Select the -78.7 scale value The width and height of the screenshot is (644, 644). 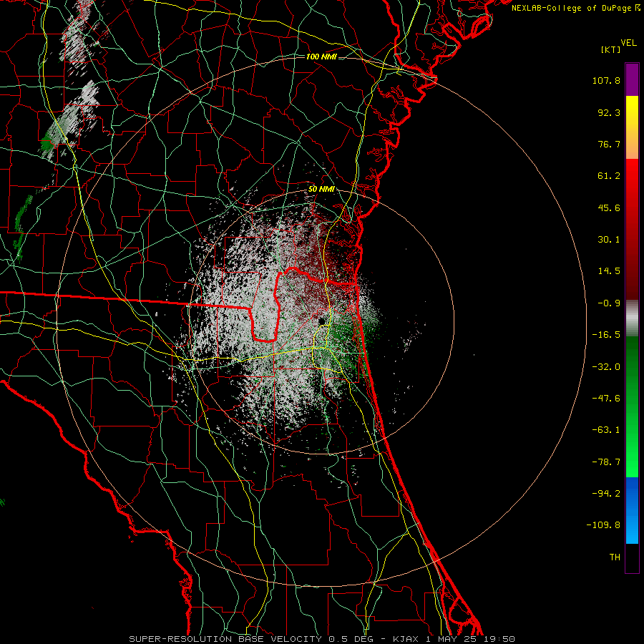click(x=606, y=462)
